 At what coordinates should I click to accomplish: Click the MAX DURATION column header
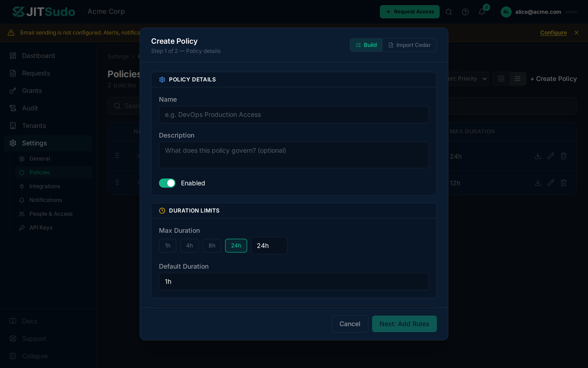coord(472,131)
